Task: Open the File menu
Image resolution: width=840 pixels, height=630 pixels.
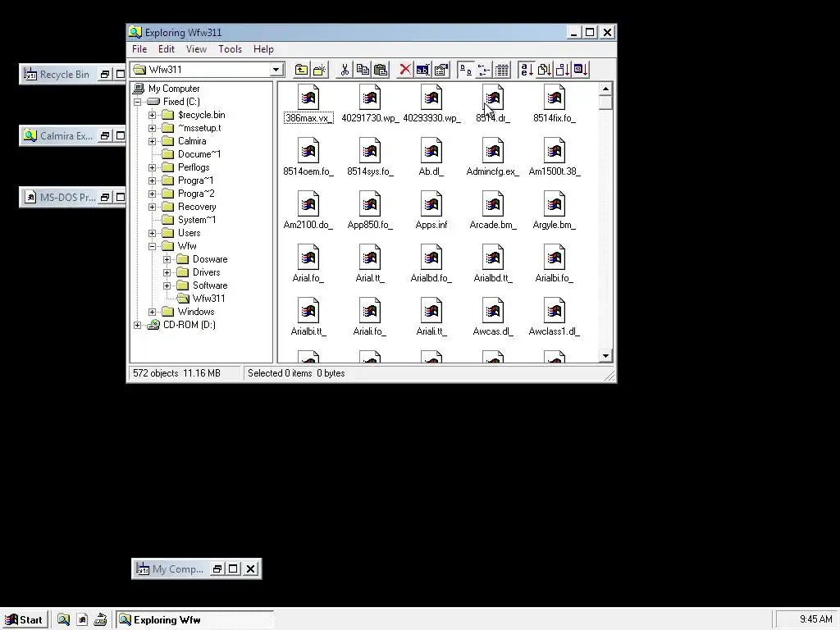Action: click(x=139, y=48)
